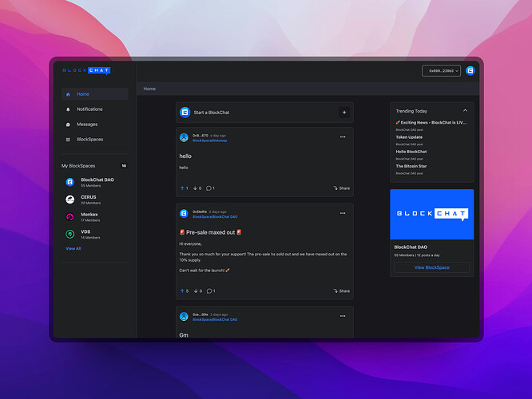
Task: Select BlockSpaces in sidebar navigation
Action: tap(89, 140)
